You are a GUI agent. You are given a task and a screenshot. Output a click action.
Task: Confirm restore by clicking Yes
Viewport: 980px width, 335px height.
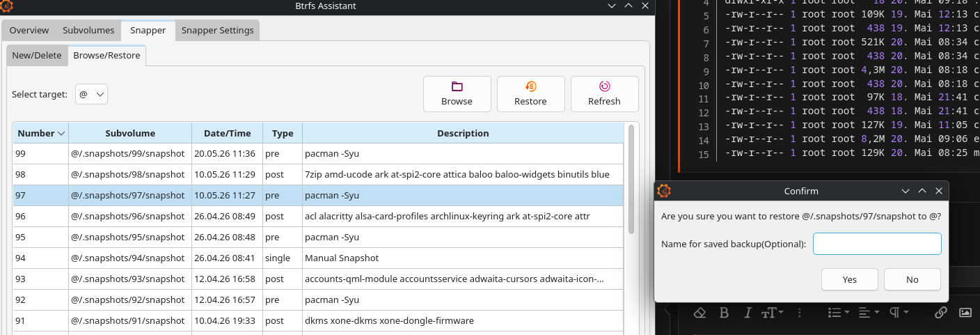(850, 279)
